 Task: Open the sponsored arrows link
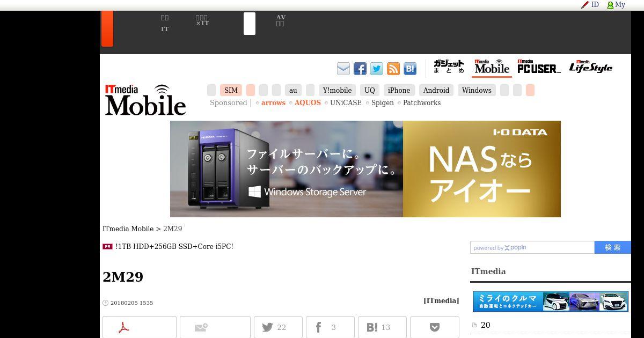(273, 103)
